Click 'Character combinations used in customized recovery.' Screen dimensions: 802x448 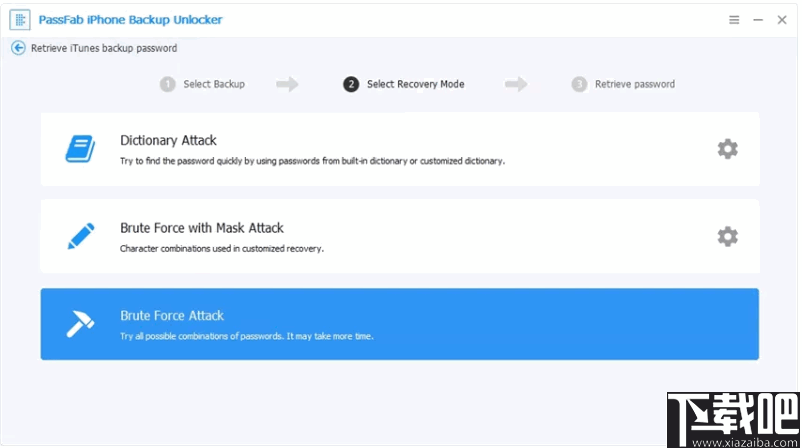pos(221,249)
